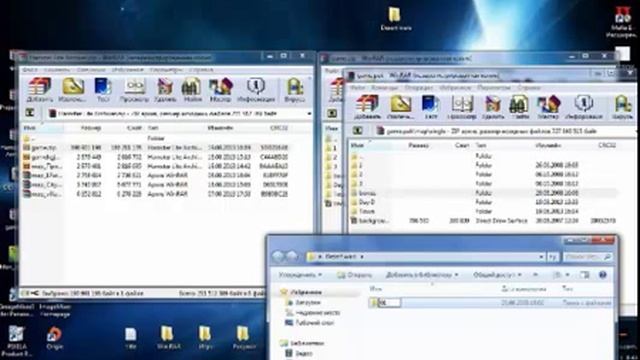Viewport: 640px width, 360px height.
Task: Open the Общий доступ dropdown in Explorer
Action: (x=497, y=275)
